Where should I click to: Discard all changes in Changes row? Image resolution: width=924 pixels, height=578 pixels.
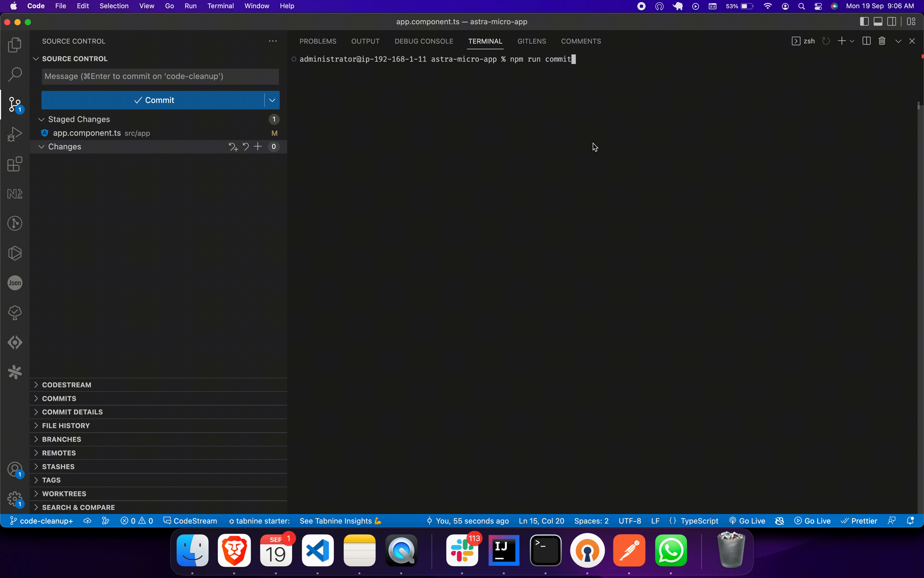coord(246,146)
